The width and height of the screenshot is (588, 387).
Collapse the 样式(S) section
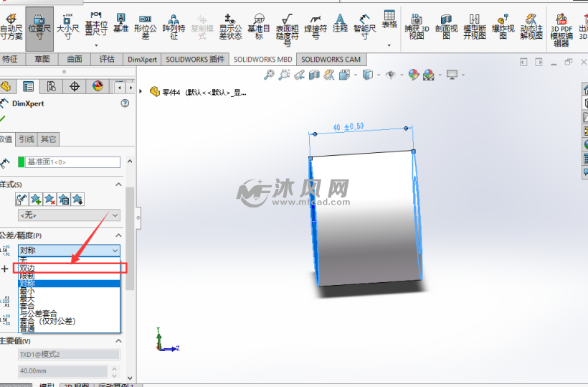coord(118,185)
